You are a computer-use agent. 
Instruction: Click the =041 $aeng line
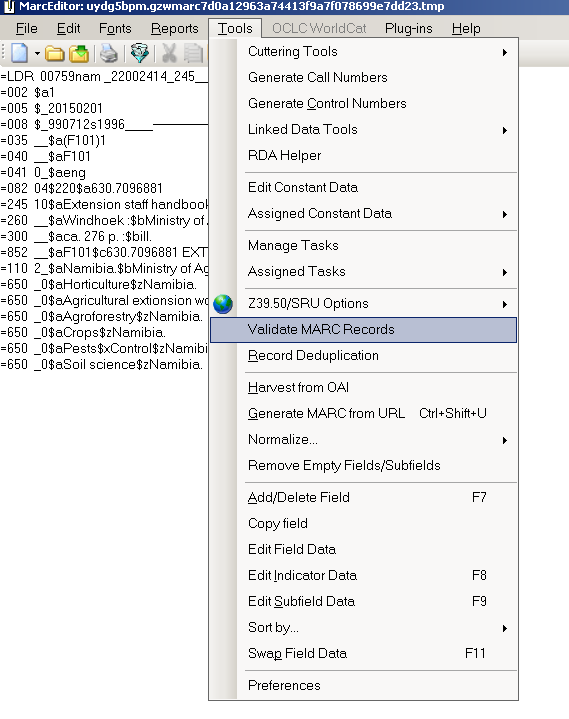pos(43,173)
